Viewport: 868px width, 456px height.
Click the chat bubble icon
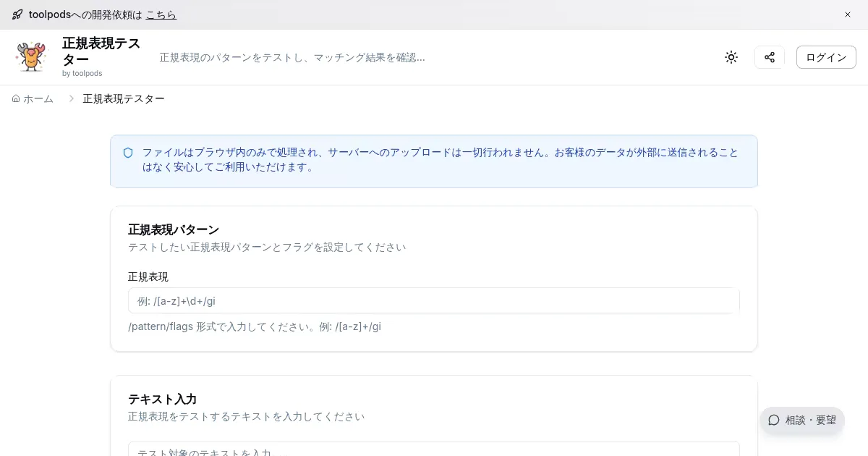(x=774, y=420)
